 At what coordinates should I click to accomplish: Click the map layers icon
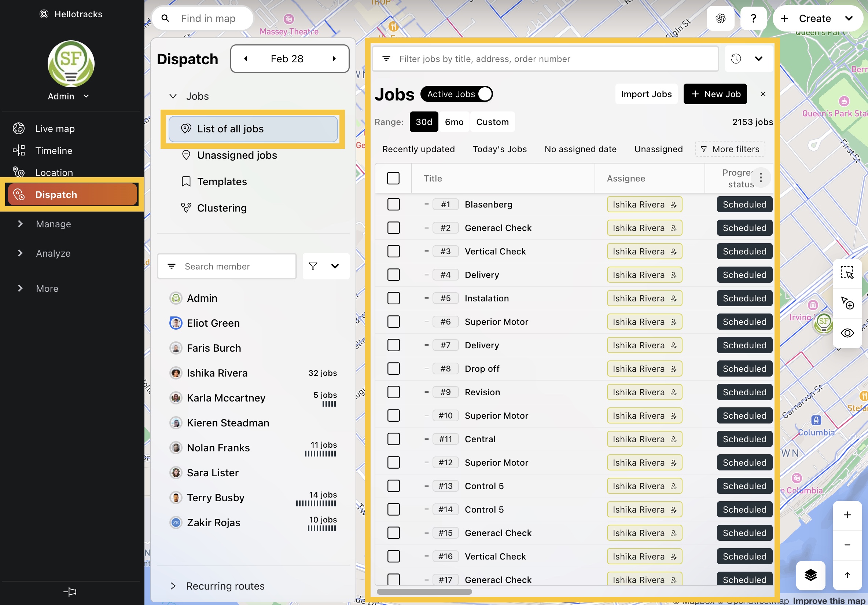(810, 575)
